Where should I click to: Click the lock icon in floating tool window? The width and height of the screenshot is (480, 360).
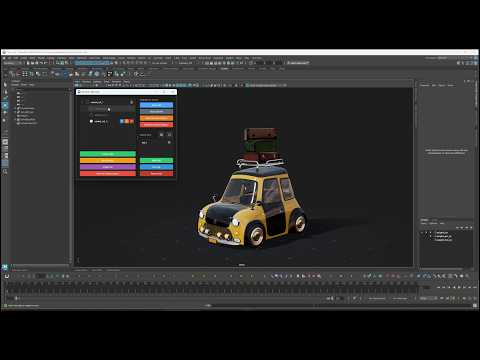pos(132,102)
